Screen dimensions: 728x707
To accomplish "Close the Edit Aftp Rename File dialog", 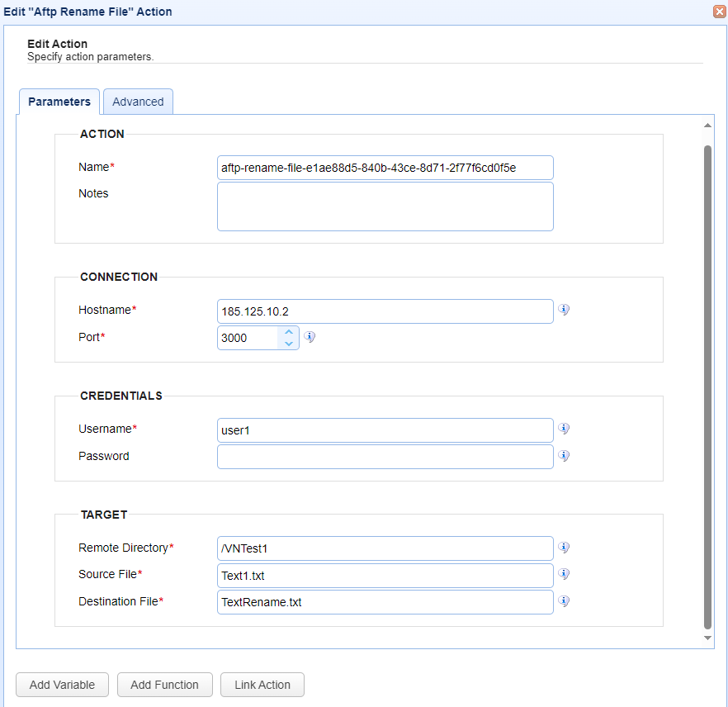I will point(719,12).
